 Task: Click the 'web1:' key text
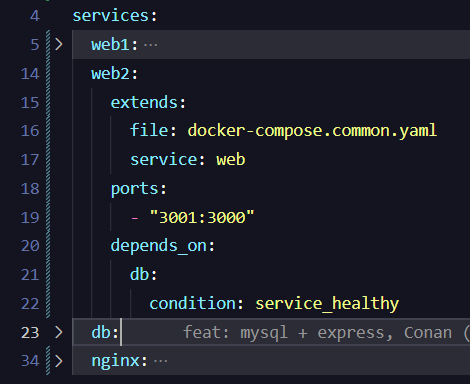point(115,45)
